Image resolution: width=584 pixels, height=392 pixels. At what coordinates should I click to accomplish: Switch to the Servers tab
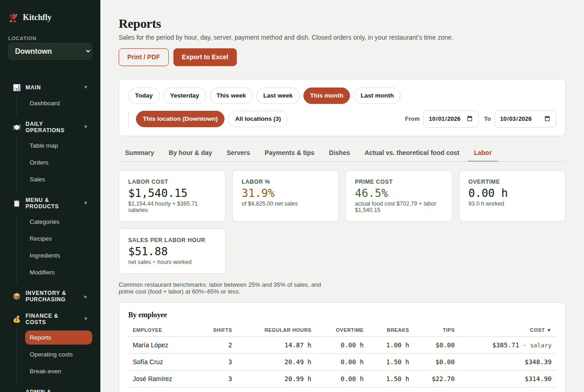click(238, 153)
